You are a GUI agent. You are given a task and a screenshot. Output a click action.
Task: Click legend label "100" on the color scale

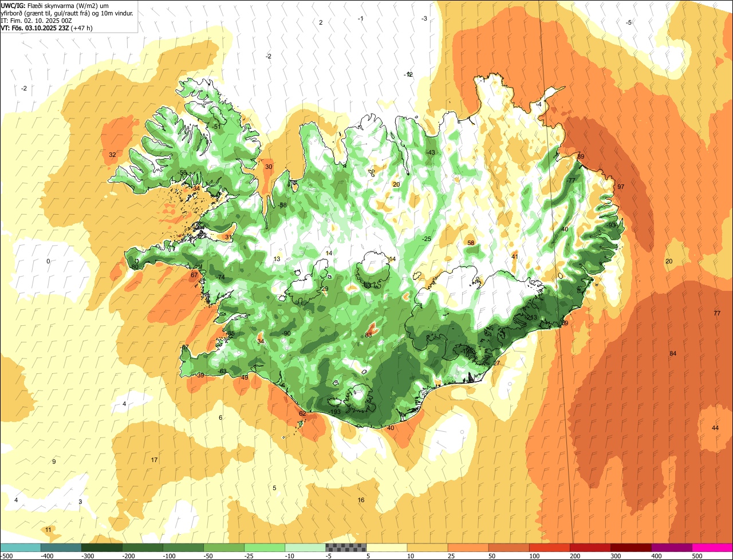pos(534,556)
